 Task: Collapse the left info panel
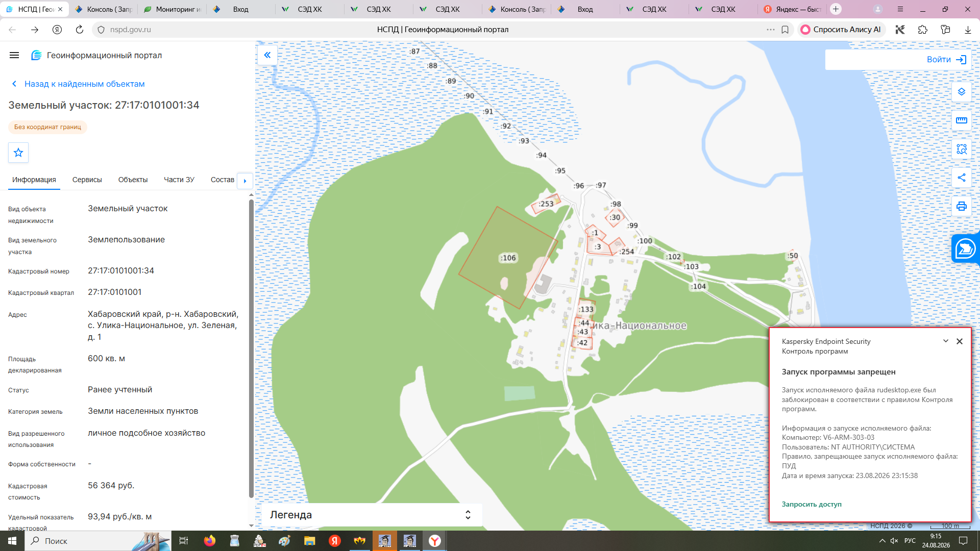tap(267, 55)
